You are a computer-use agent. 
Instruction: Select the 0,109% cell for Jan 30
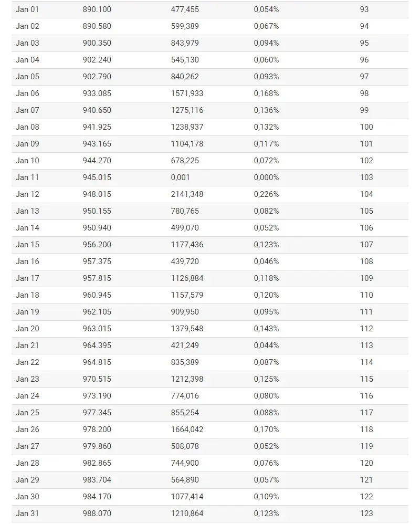coord(266,497)
